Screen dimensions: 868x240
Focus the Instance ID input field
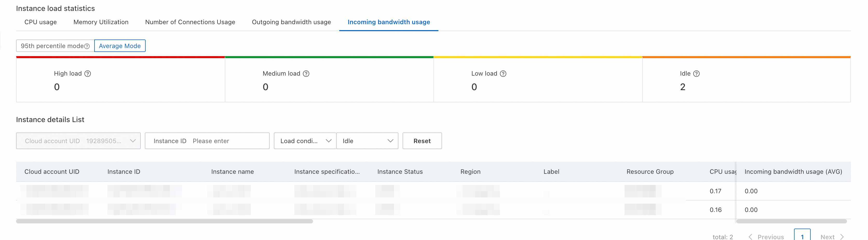[x=229, y=141]
